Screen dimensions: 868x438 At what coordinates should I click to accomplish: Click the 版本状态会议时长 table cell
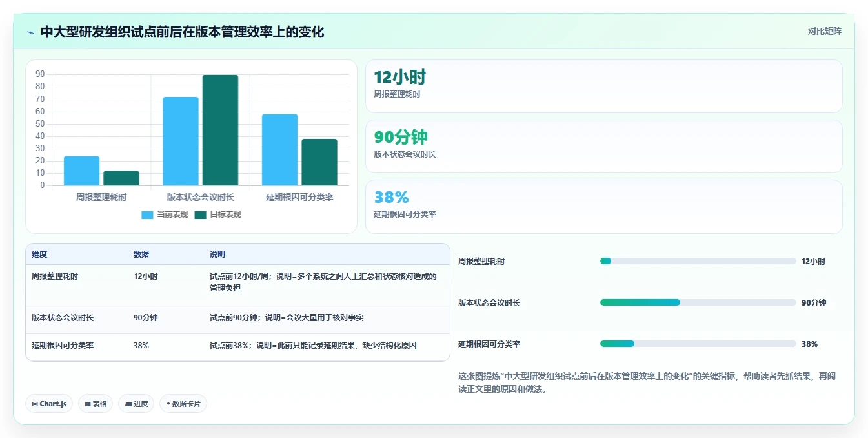point(63,318)
